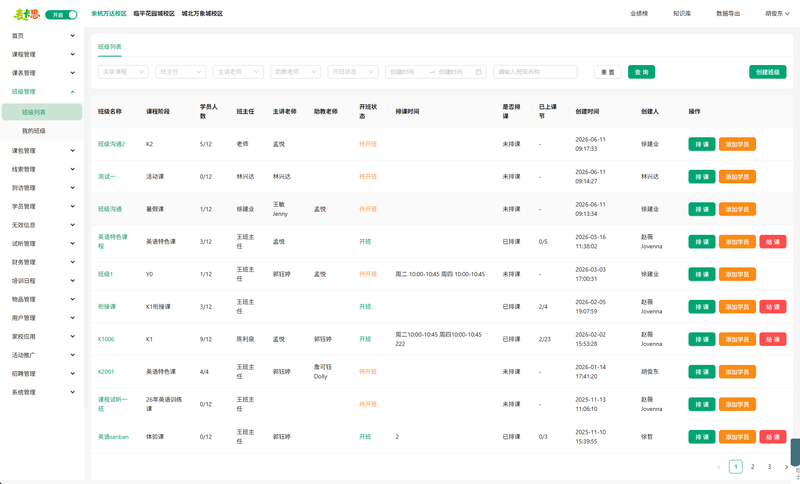Click the 重置 reset button
This screenshot has height=484, width=800.
tap(608, 72)
